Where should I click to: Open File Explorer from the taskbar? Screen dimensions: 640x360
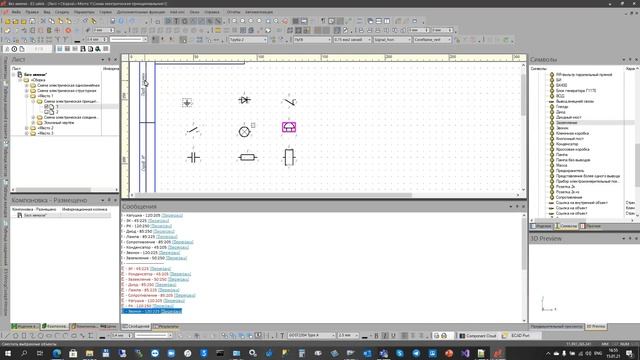click(89, 353)
